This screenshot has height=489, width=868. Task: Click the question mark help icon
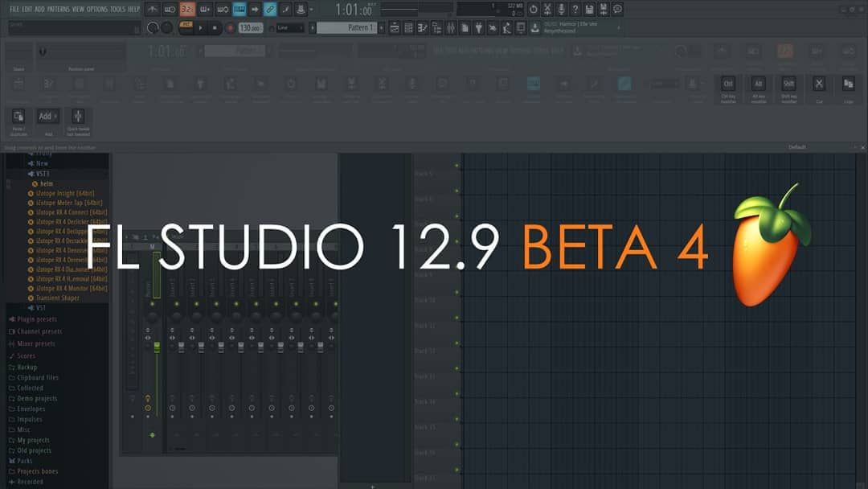tap(575, 9)
